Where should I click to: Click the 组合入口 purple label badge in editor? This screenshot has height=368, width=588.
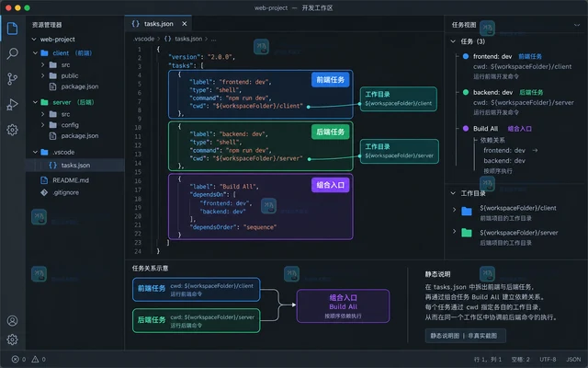click(330, 185)
